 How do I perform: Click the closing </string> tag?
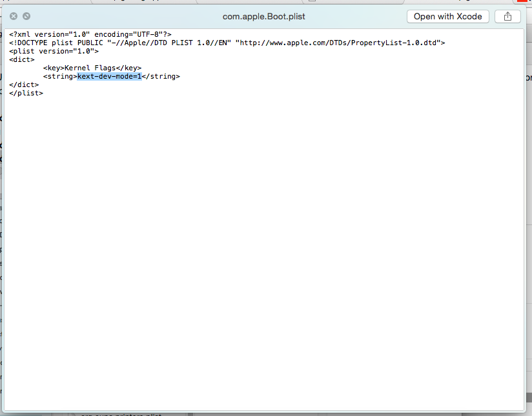(161, 76)
